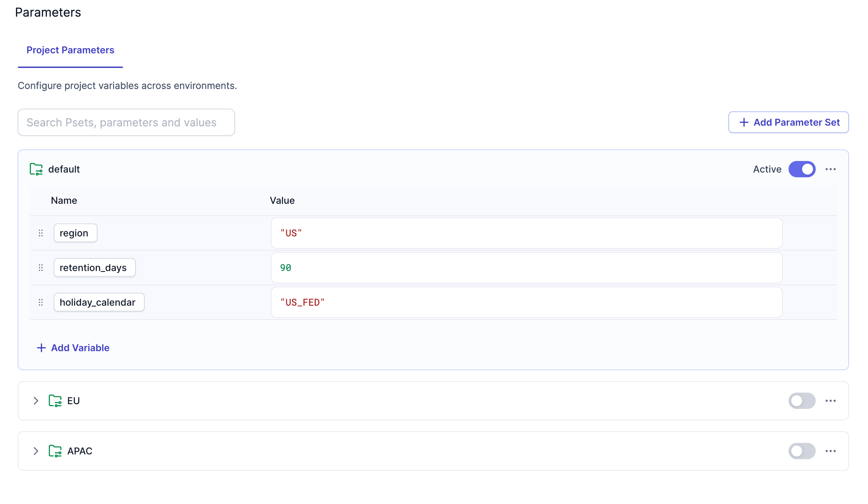Screen dimensions: 868x504
Task: Enable the APAC parameter set toggle
Action: pyautogui.click(x=802, y=451)
